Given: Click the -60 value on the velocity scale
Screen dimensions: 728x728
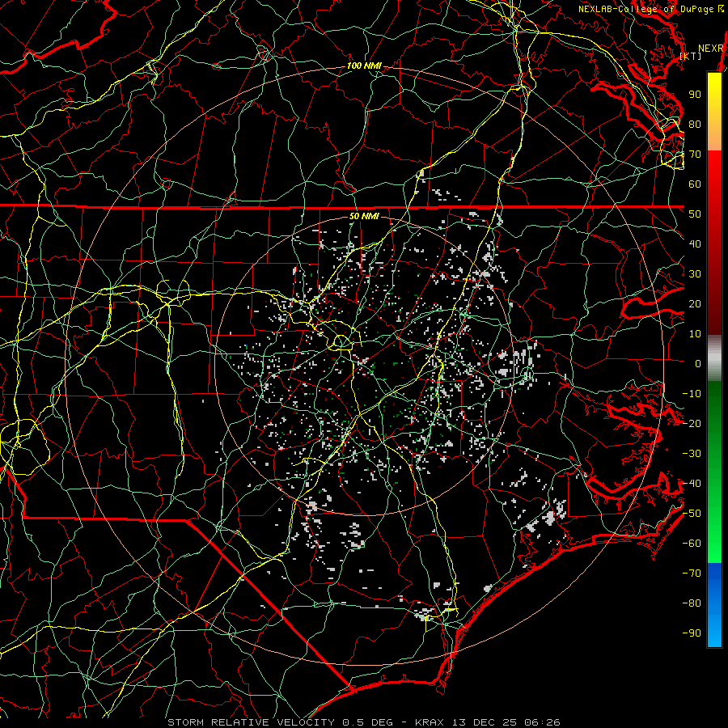Looking at the screenshot, I should (x=692, y=544).
